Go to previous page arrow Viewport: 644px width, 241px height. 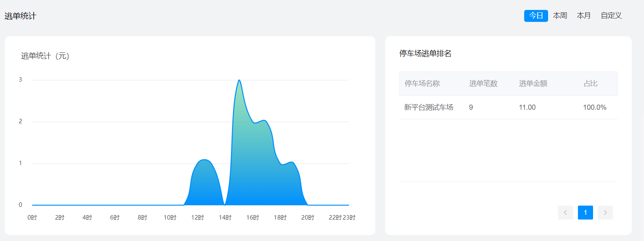pos(565,212)
